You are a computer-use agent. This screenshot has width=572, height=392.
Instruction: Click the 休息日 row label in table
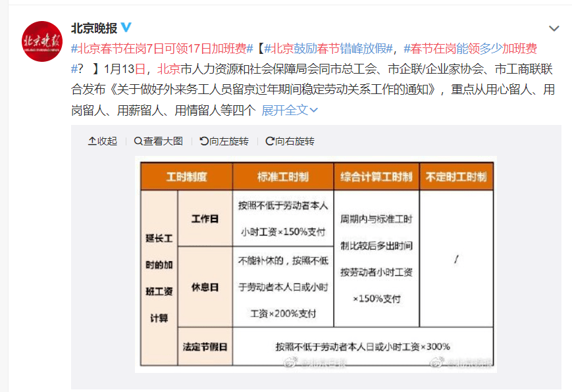pos(205,287)
